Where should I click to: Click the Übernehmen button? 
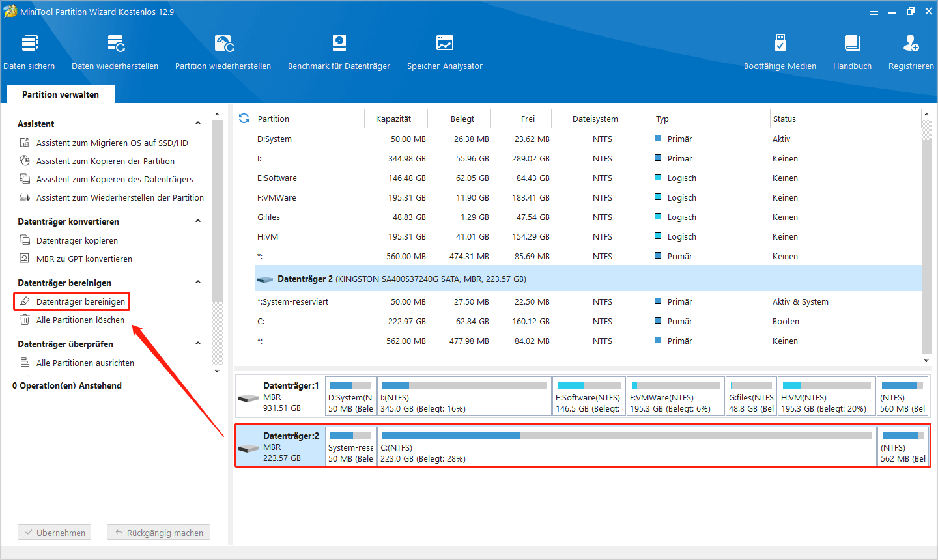(x=55, y=533)
